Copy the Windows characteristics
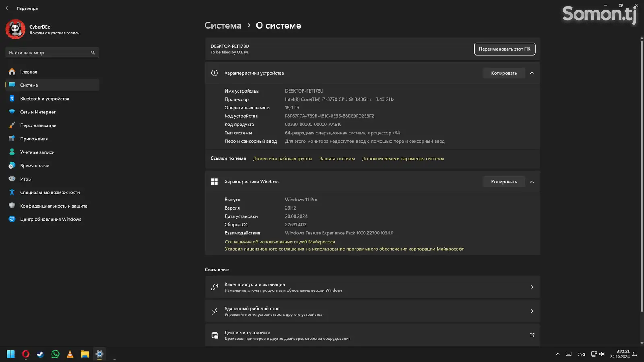This screenshot has height=362, width=644. click(x=504, y=182)
